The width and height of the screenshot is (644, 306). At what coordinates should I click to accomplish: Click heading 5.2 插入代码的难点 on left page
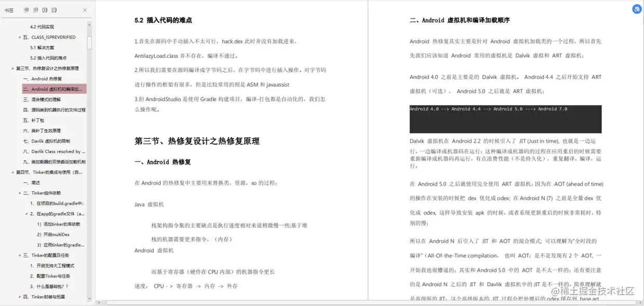[163, 20]
